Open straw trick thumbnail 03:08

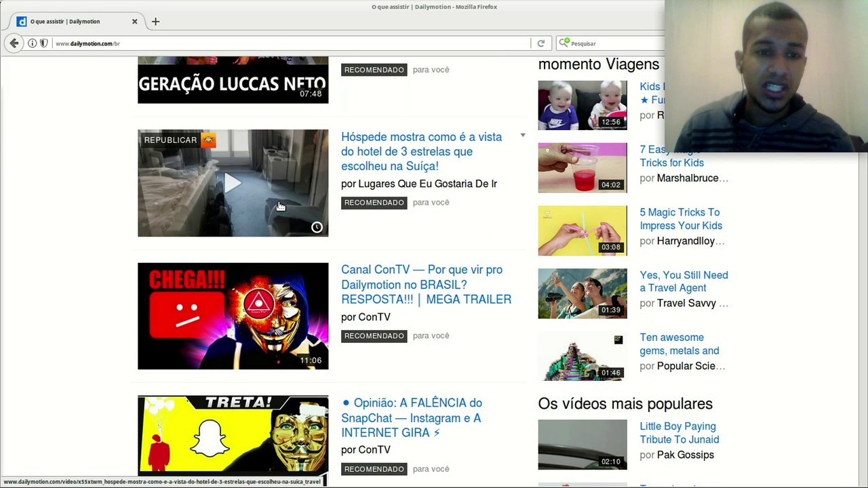tap(583, 230)
